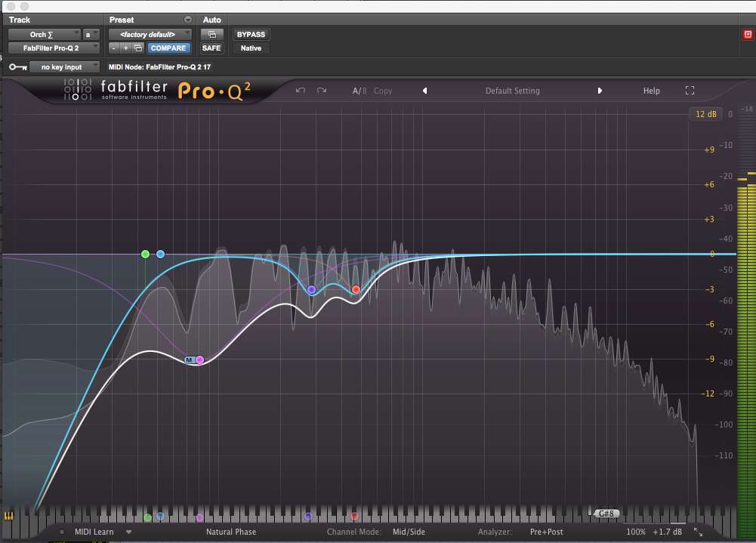The height and width of the screenshot is (543, 756).
Task: Click the copy preset settings icon
Action: pyautogui.click(x=138, y=48)
